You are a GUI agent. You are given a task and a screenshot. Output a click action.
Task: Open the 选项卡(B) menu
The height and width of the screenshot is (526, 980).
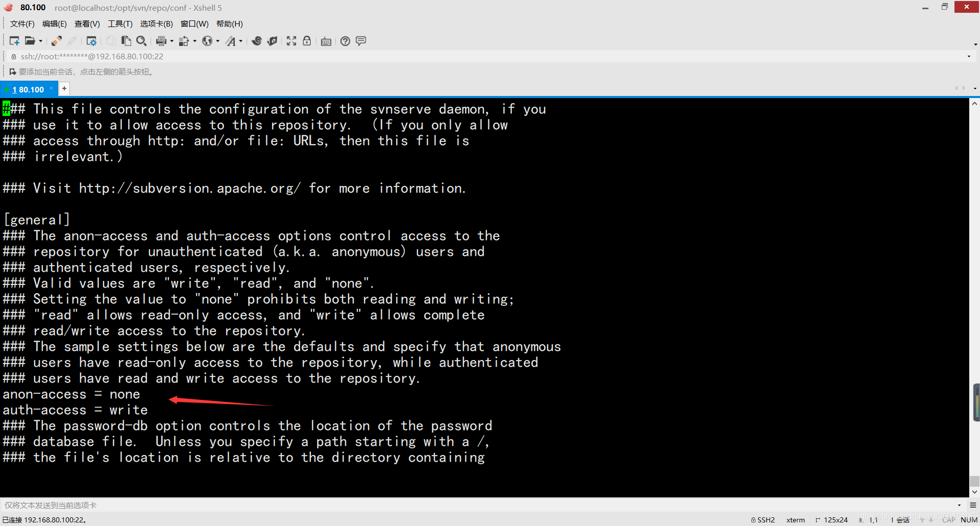pos(157,24)
